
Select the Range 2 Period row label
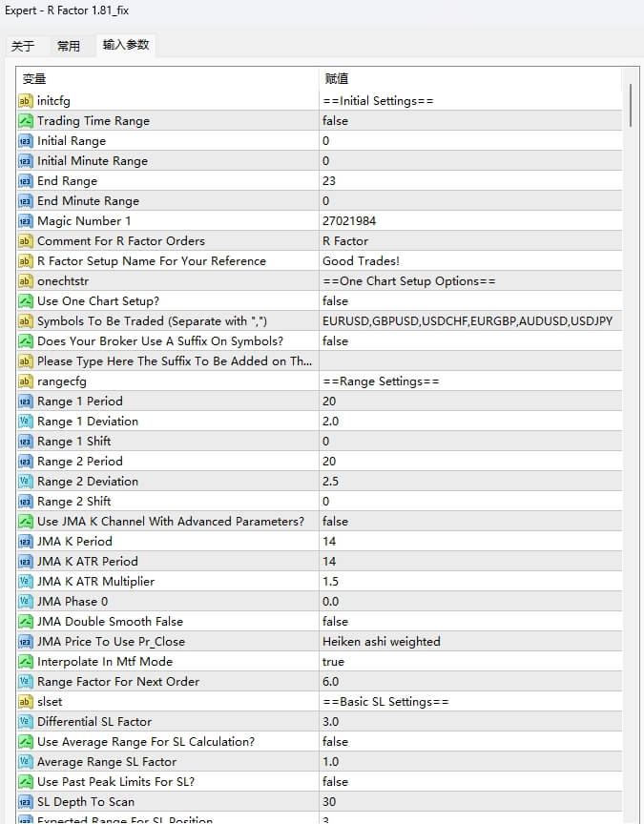pos(80,462)
